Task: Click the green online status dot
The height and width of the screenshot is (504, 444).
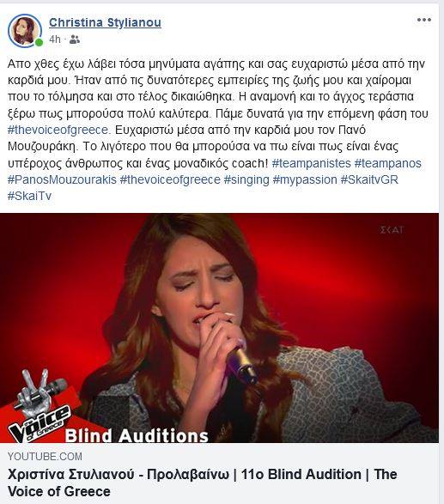Action: pyautogui.click(x=39, y=42)
